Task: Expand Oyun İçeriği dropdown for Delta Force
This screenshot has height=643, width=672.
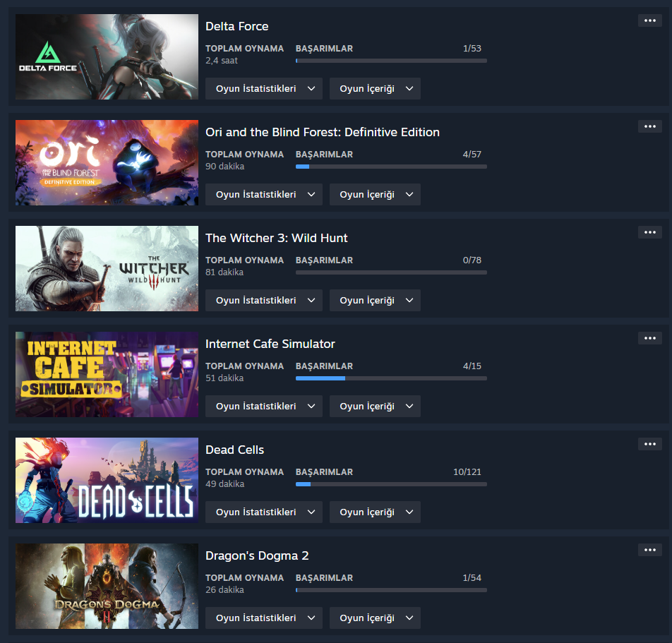Action: click(x=375, y=89)
